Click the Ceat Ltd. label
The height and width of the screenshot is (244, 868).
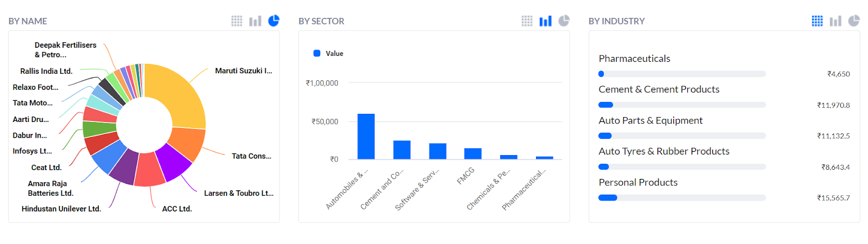click(x=46, y=168)
